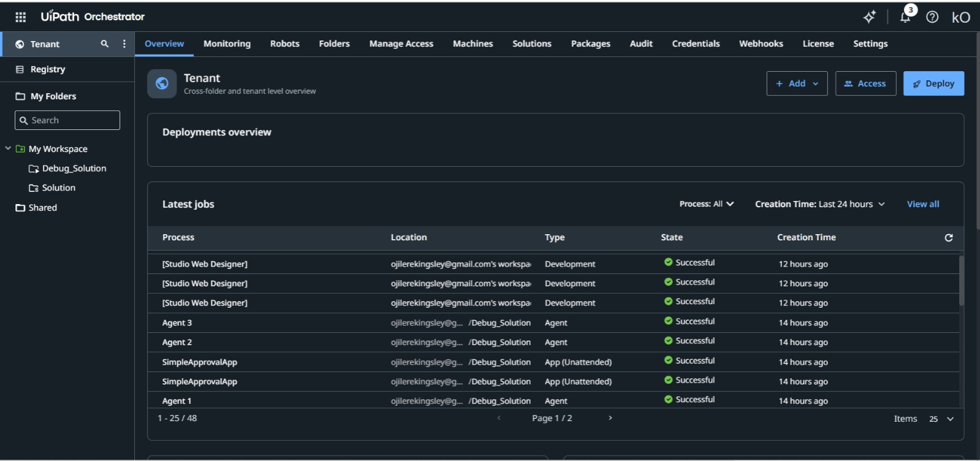Switch to the Credentials tab
Image resolution: width=980 pixels, height=461 pixels.
pyautogui.click(x=696, y=44)
